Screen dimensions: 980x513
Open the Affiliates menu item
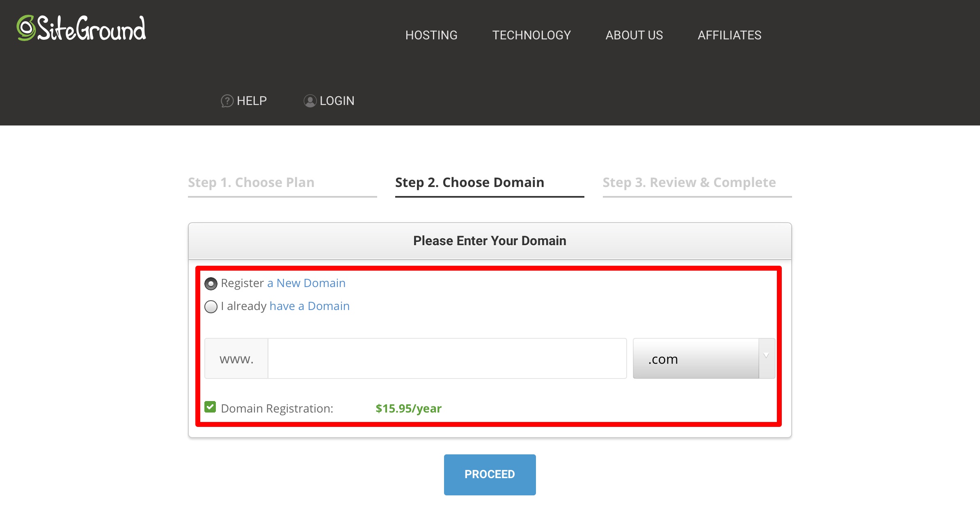729,35
